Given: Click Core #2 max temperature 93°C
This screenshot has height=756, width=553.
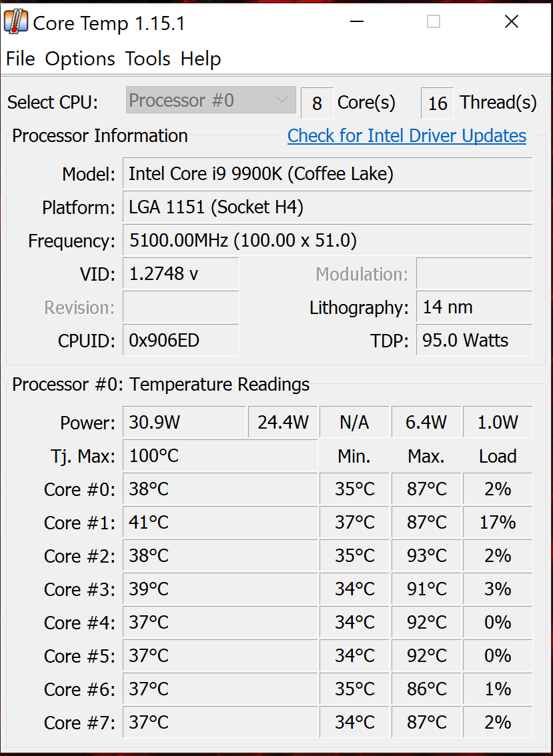Looking at the screenshot, I should click(426, 555).
